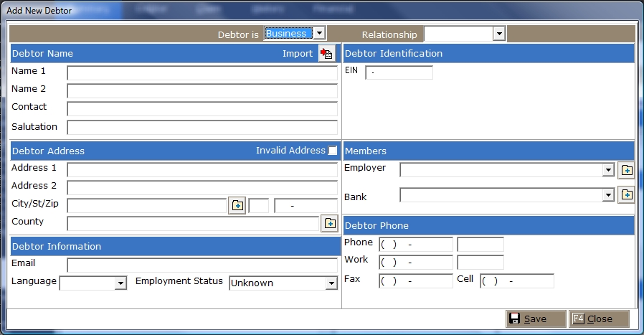Expand the Relationship dropdown

(499, 34)
